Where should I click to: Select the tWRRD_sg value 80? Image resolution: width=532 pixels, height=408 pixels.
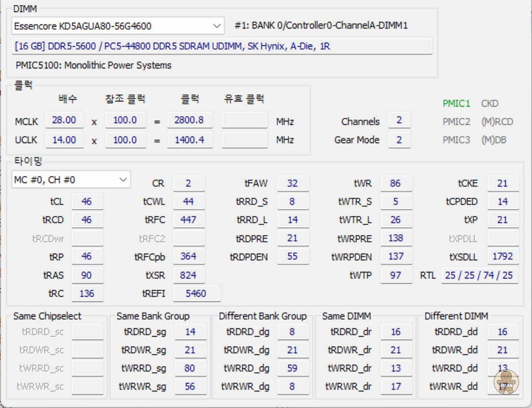click(x=190, y=368)
